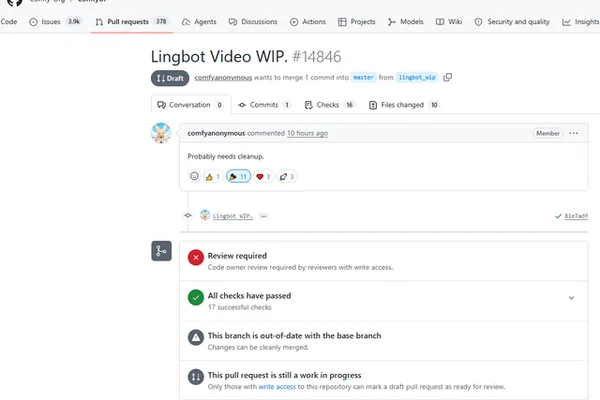Open comfyanonymous profile link in PR header
This screenshot has width=600, height=400.
223,77
